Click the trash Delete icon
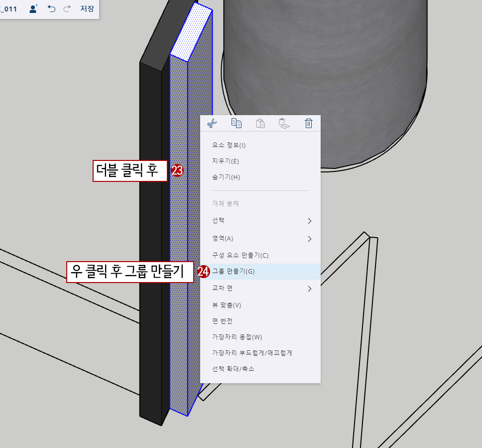 point(309,124)
